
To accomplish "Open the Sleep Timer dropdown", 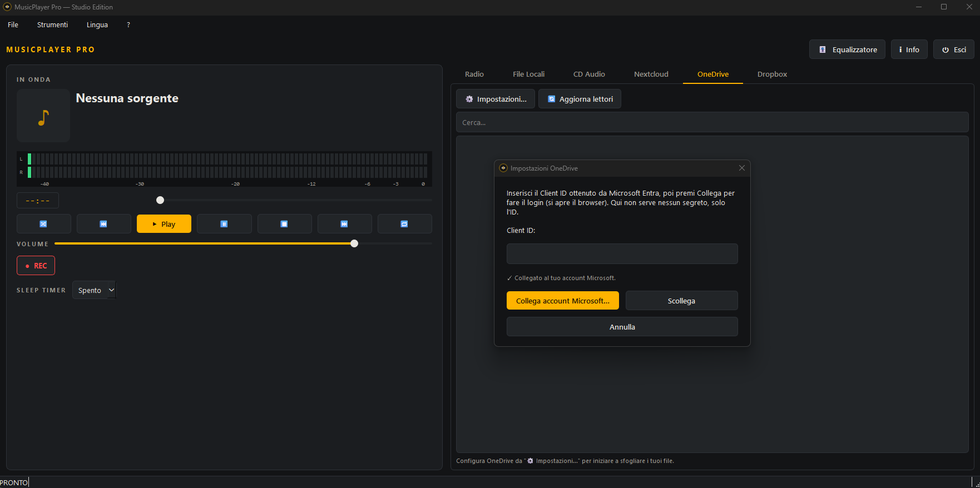I will pyautogui.click(x=94, y=290).
